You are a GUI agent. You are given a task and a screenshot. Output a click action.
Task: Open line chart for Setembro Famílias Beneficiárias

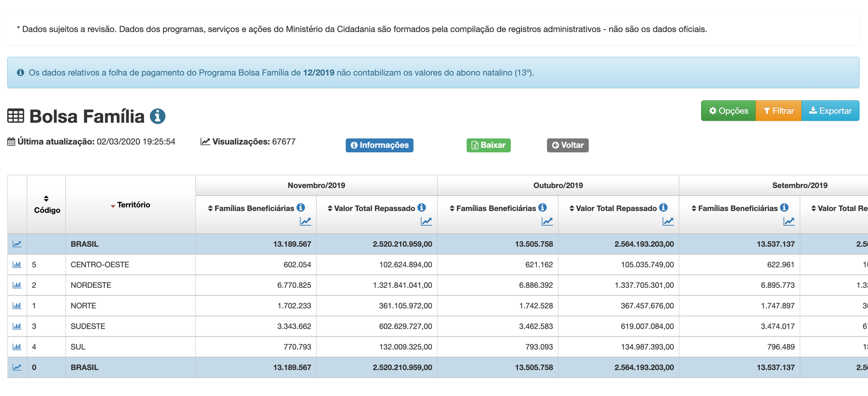pos(789,221)
